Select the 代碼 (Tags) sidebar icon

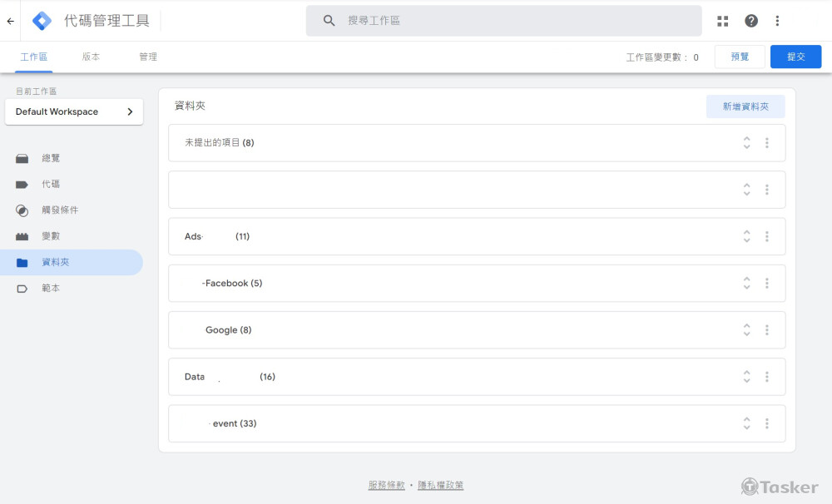click(22, 184)
